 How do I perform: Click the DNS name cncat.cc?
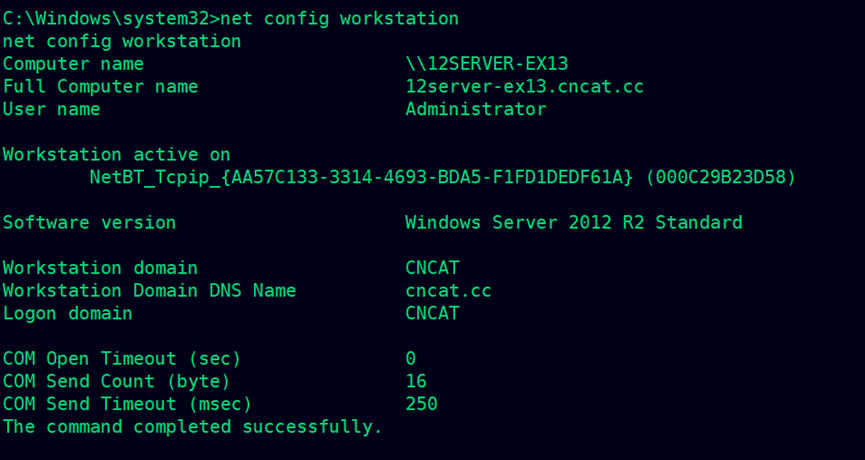click(448, 291)
